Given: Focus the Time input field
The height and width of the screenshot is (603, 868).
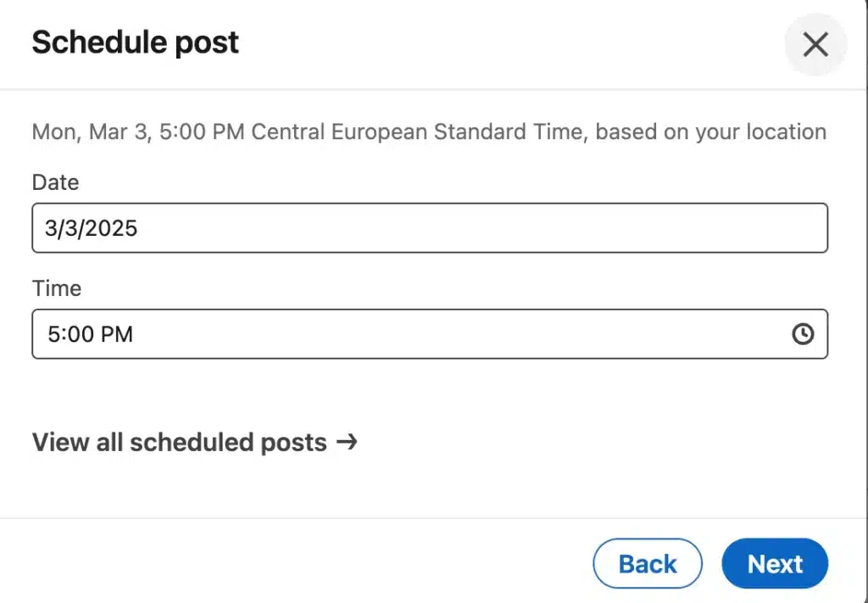Looking at the screenshot, I should click(x=430, y=334).
